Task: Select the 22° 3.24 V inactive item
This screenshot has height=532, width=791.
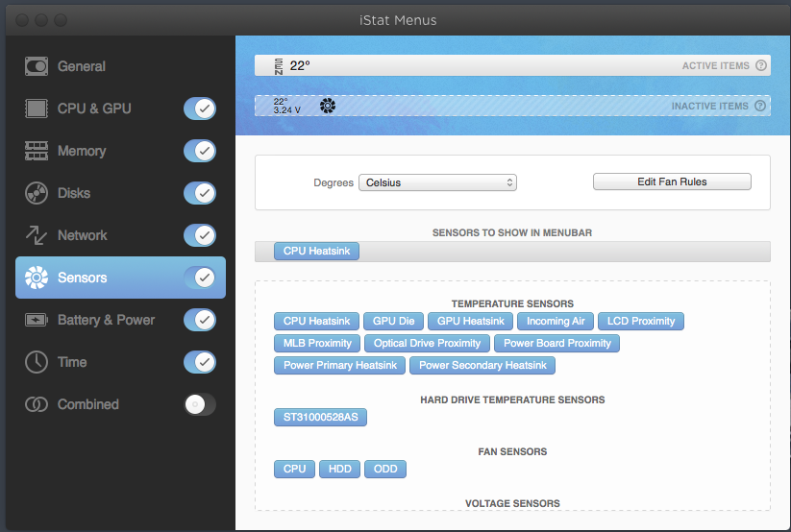Action: 286,106
